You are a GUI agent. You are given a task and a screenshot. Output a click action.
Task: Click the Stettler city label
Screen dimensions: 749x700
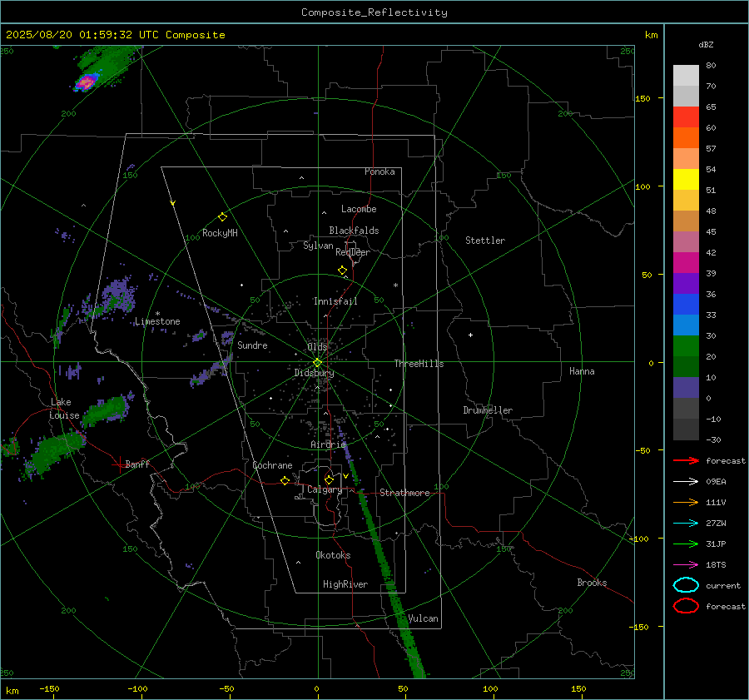(485, 241)
